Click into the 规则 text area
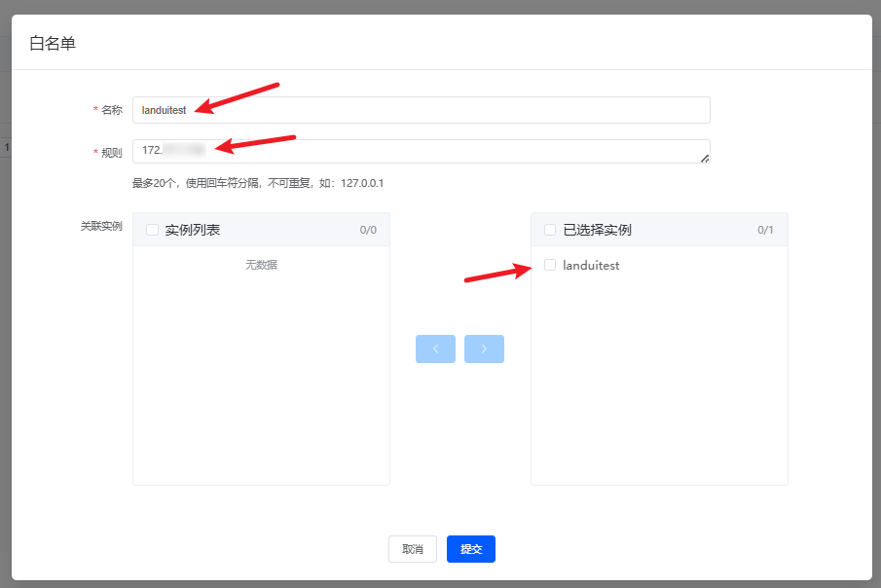Viewport: 881px width, 588px height. coord(421,151)
